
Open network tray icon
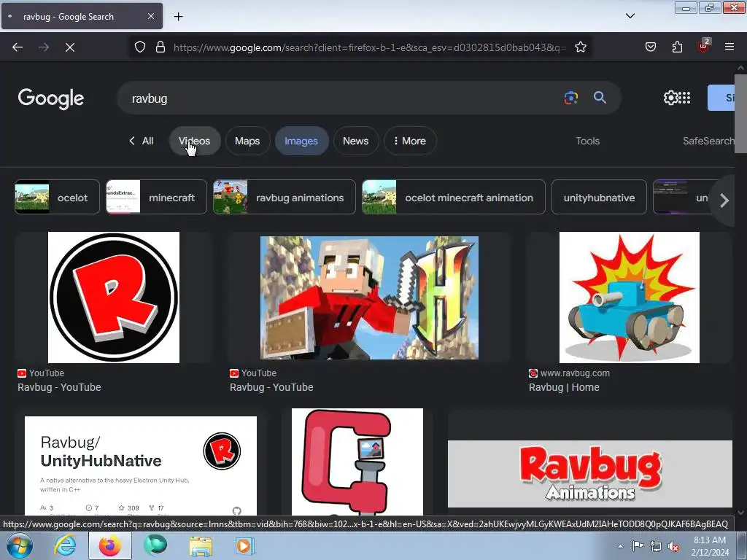656,546
